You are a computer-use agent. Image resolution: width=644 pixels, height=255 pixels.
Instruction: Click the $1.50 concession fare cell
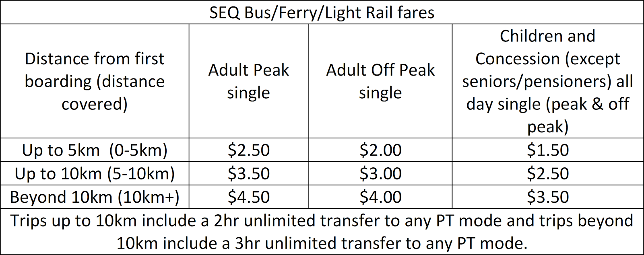click(547, 150)
